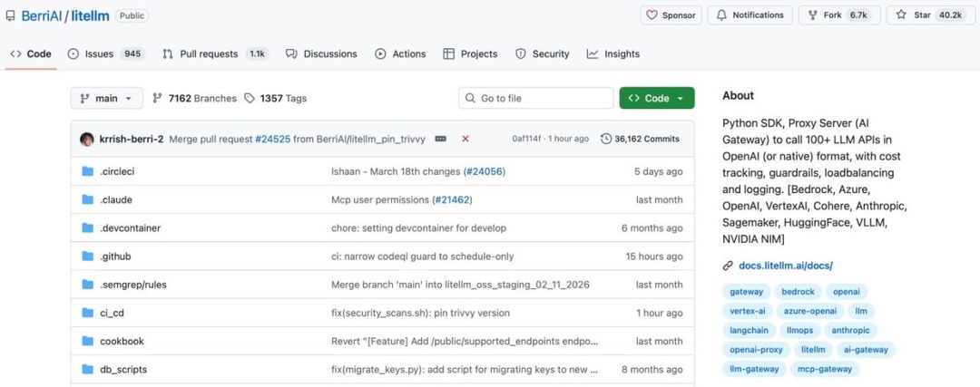View the 1357 Tags link

[276, 98]
